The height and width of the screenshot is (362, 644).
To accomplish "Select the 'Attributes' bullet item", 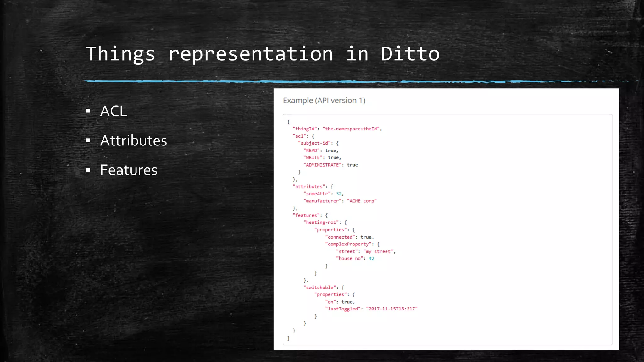I will pyautogui.click(x=133, y=140).
